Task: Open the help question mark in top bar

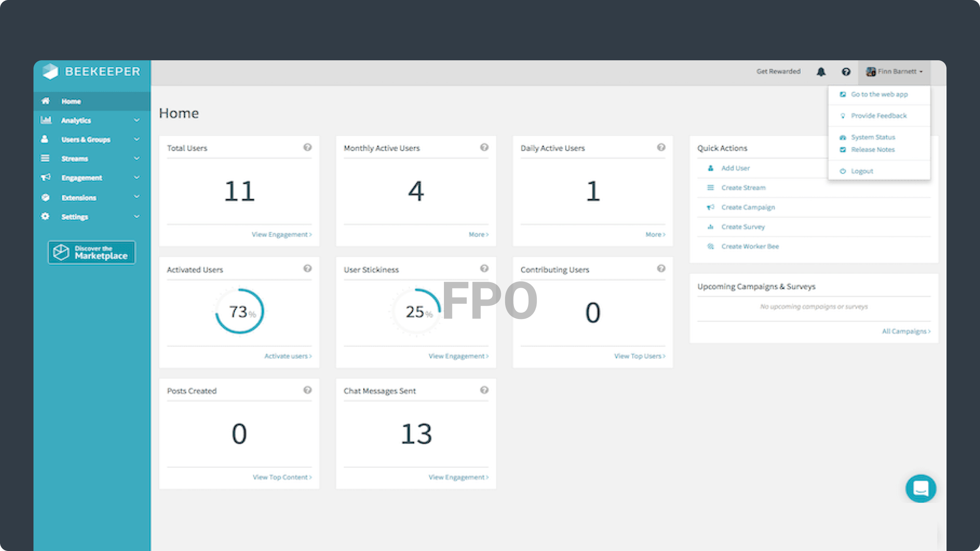Action: (x=846, y=72)
